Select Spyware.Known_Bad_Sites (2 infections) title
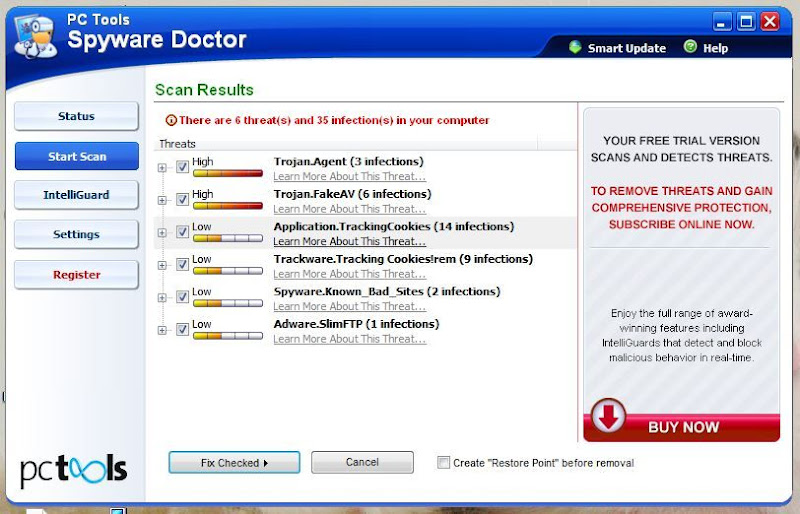This screenshot has height=514, width=800. tap(387, 291)
